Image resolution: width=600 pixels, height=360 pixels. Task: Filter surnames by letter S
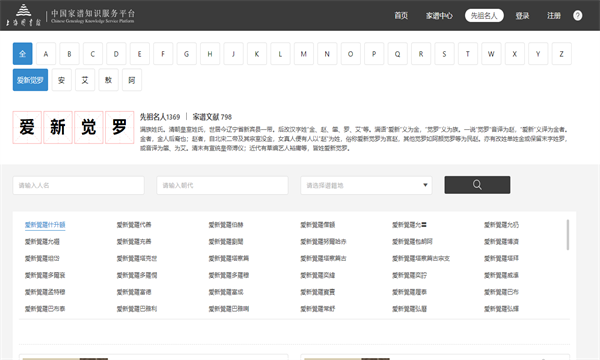[444, 54]
